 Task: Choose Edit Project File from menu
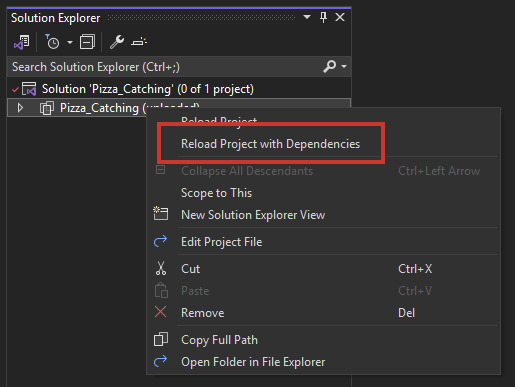pos(221,242)
